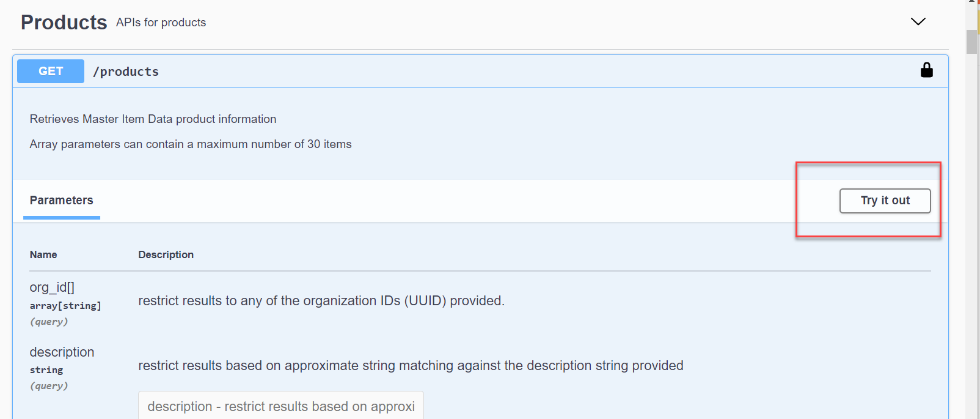Click the Try it out button
The width and height of the screenshot is (980, 419).
click(x=885, y=201)
